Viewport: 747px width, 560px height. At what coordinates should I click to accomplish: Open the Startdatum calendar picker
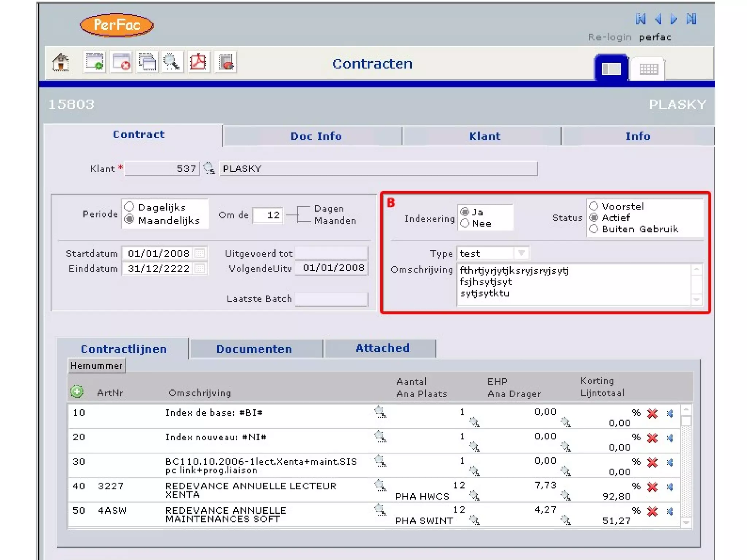200,253
